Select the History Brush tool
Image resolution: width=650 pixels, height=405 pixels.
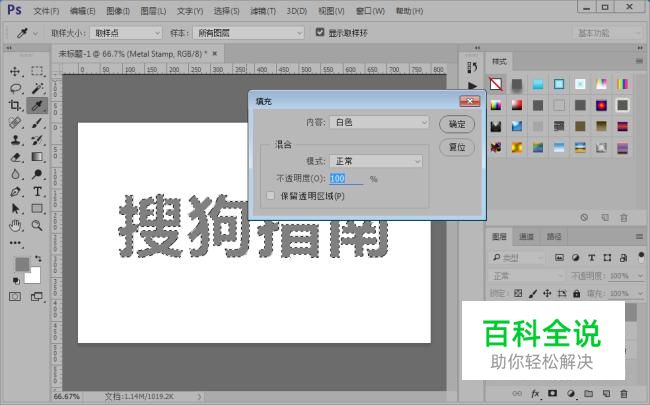click(x=37, y=140)
